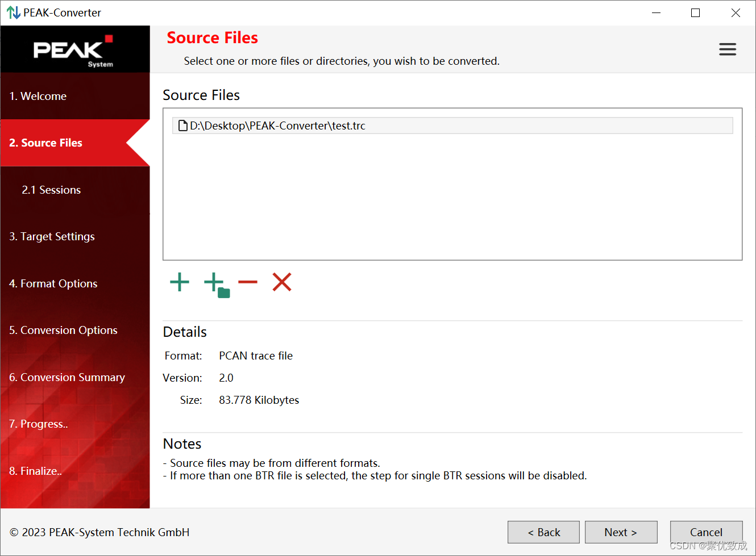756x556 pixels.
Task: Click the size value '83.778 Kilobytes'
Action: point(259,400)
